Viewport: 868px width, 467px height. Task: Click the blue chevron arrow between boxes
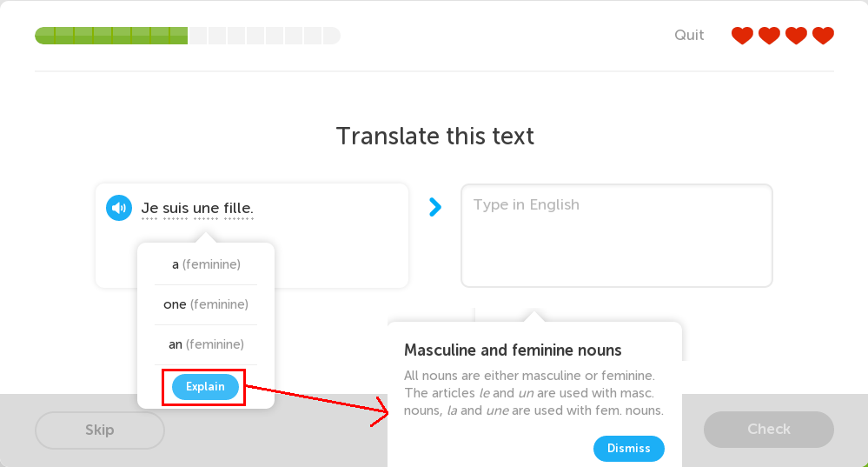(435, 207)
